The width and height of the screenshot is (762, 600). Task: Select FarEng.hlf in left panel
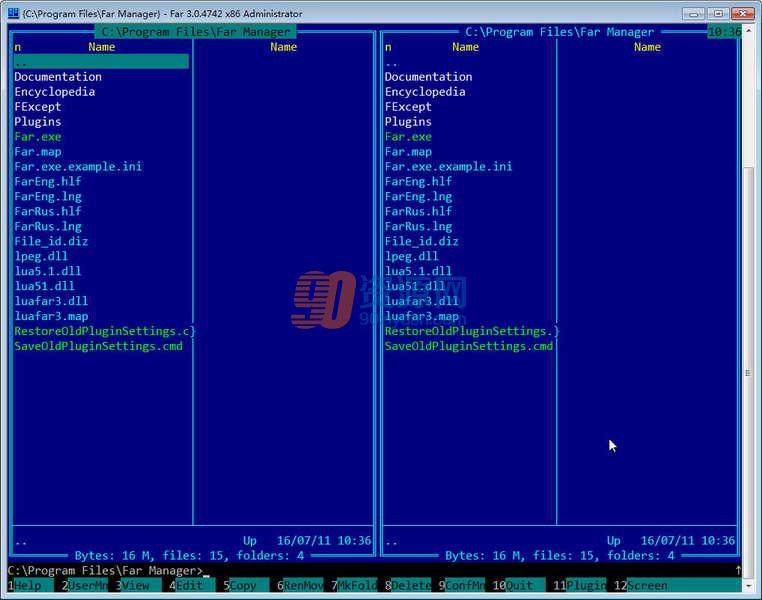(48, 182)
